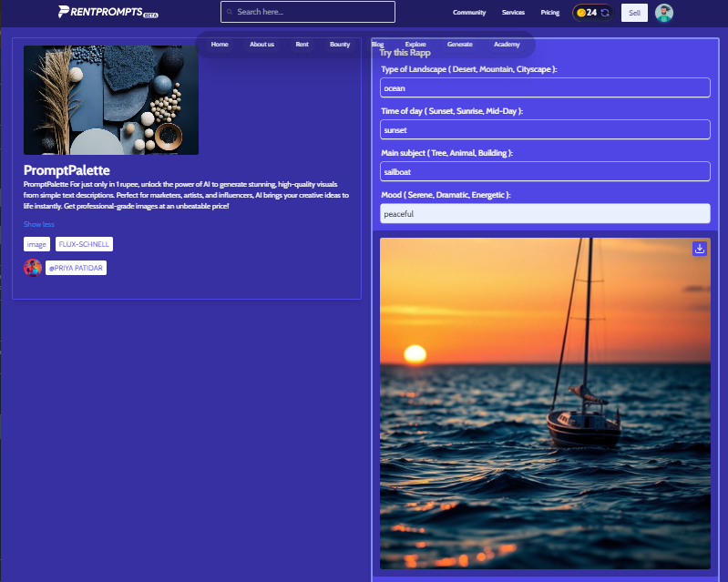Download the generated sailboat image
Image resolution: width=728 pixels, height=582 pixels.
(700, 249)
